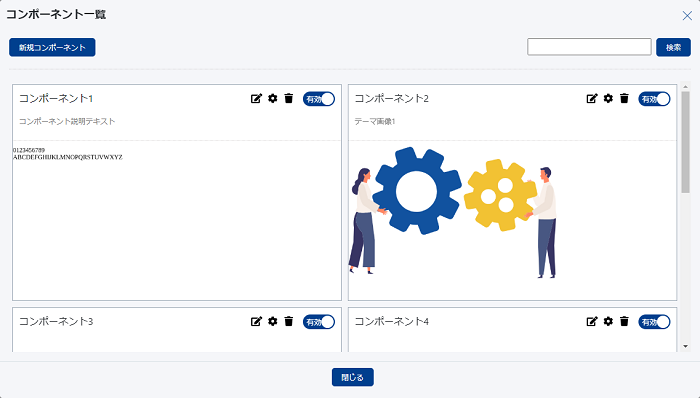Edit コンポーネント4 with pencil icon

point(592,321)
